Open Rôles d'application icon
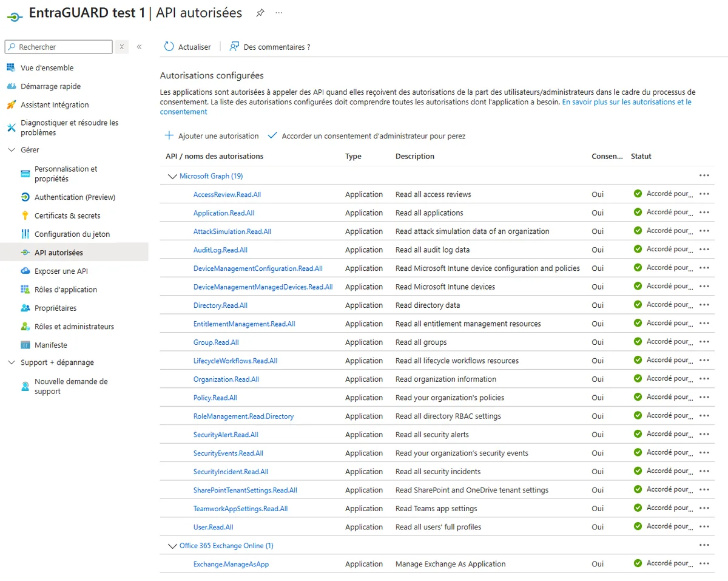Image resolution: width=728 pixels, height=581 pixels. coord(25,290)
